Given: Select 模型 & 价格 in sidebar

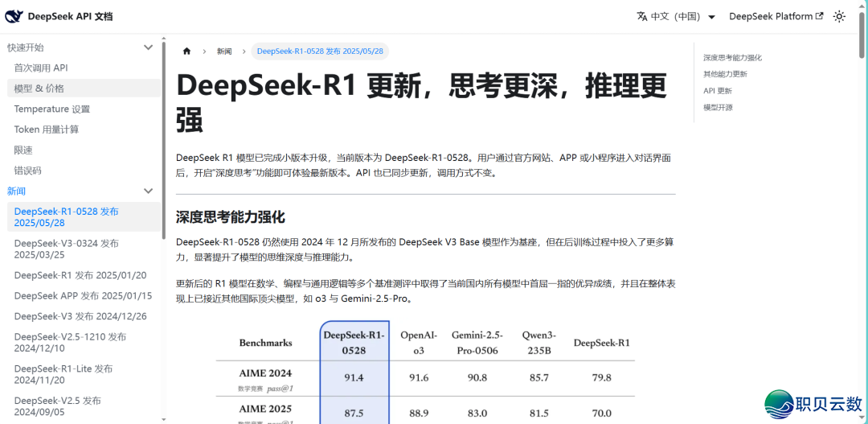Looking at the screenshot, I should [84, 89].
